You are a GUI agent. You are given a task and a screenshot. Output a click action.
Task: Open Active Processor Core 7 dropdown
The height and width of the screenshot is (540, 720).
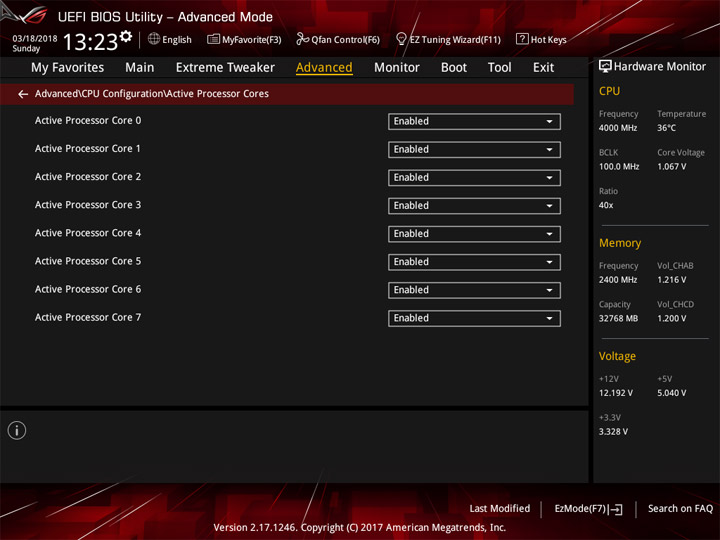pos(474,318)
